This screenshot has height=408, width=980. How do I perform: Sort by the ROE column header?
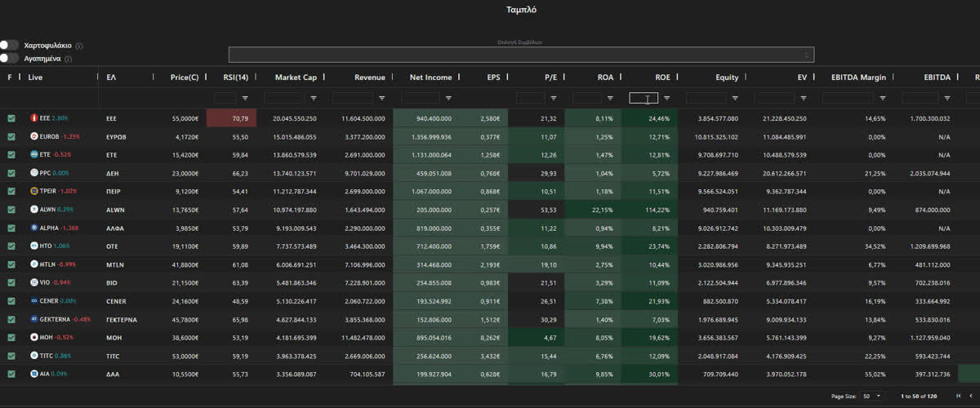tap(662, 78)
